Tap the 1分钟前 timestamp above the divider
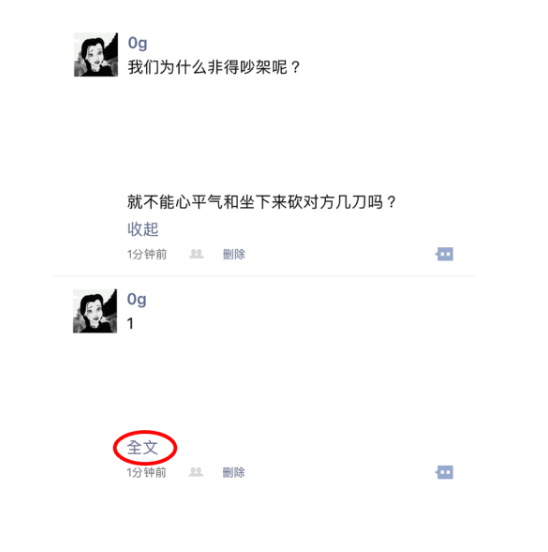Image resolution: width=548 pixels, height=552 pixels. point(147,254)
